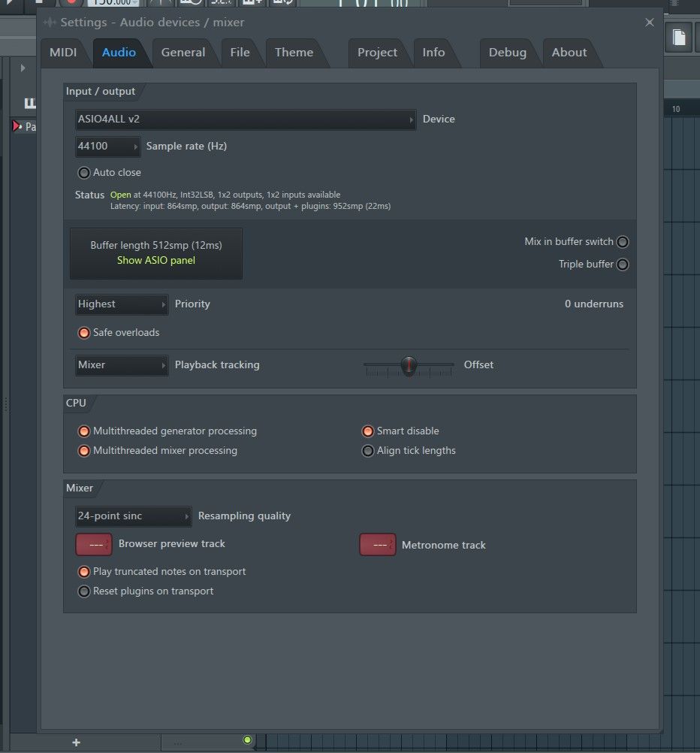The height and width of the screenshot is (753, 700).
Task: Click the document icon right of the Settings window
Action: [679, 37]
